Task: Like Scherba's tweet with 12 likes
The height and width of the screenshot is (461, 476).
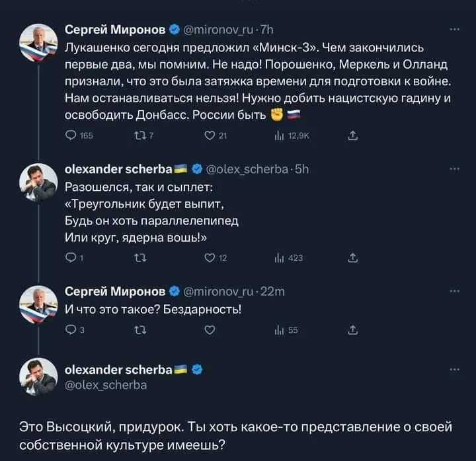Action: (x=212, y=258)
